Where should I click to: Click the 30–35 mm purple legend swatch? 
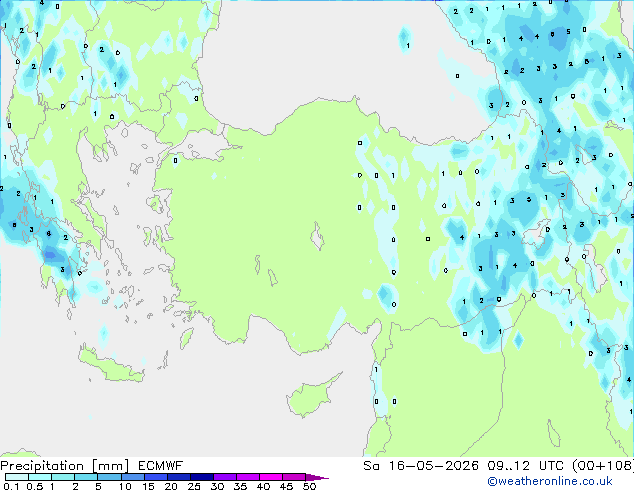click(x=225, y=477)
